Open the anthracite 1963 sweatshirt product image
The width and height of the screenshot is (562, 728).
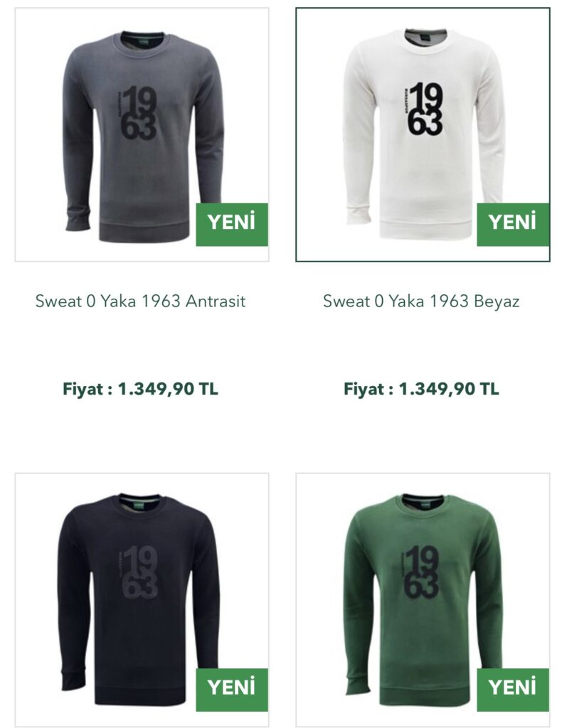(142, 134)
